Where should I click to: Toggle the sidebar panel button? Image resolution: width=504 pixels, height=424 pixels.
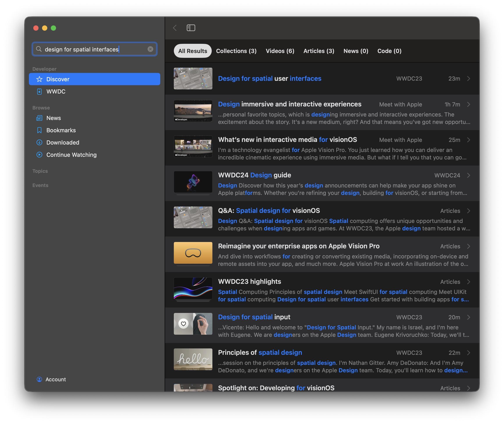click(x=191, y=28)
